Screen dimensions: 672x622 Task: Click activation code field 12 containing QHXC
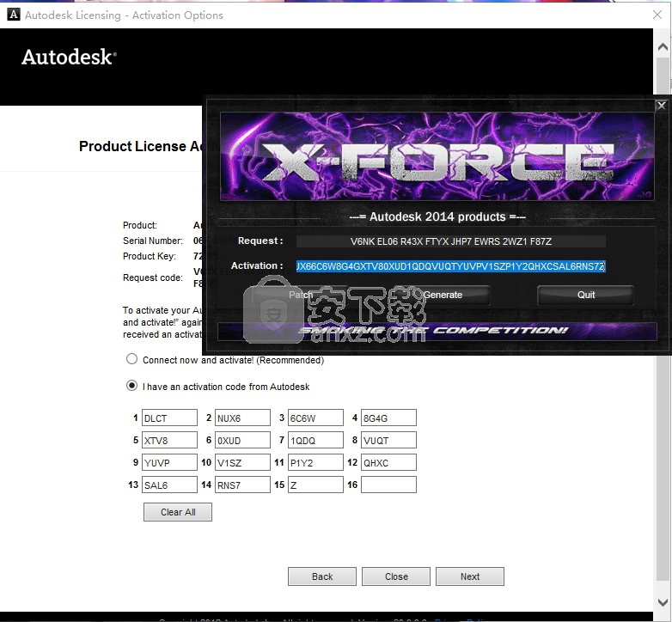[388, 462]
